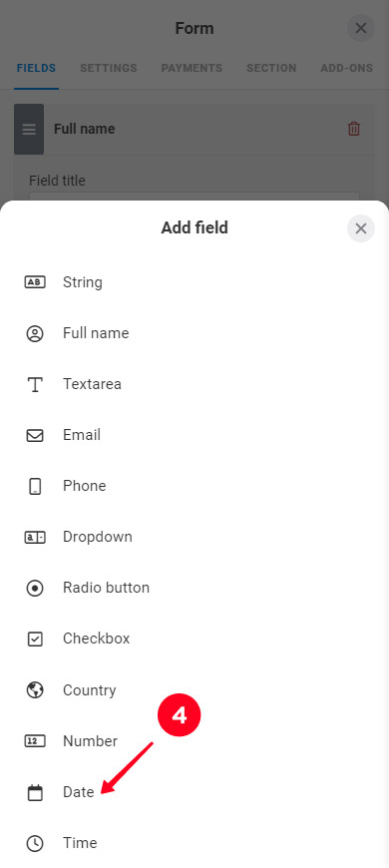Select the Number 12 icon
The image size is (389, 868).
point(35,741)
